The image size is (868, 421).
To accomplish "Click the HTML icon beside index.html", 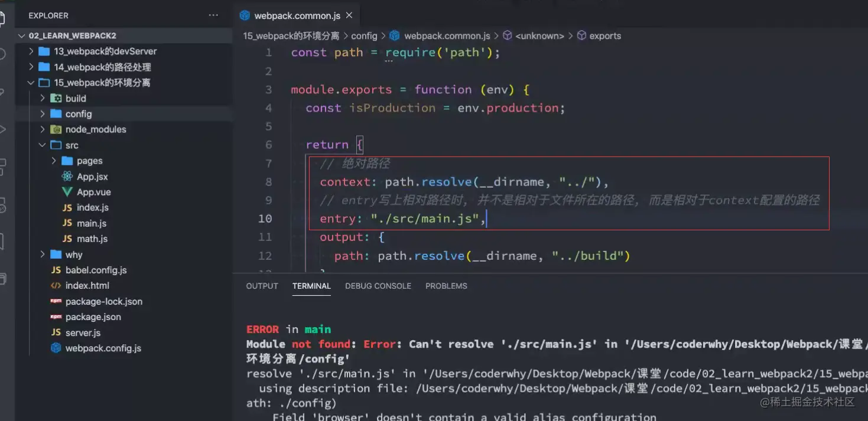I will 56,285.
